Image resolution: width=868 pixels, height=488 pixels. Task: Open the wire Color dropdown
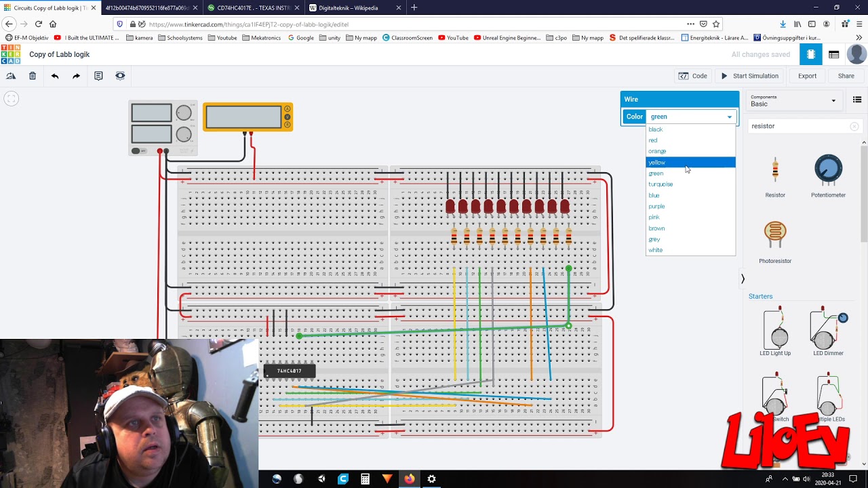691,117
